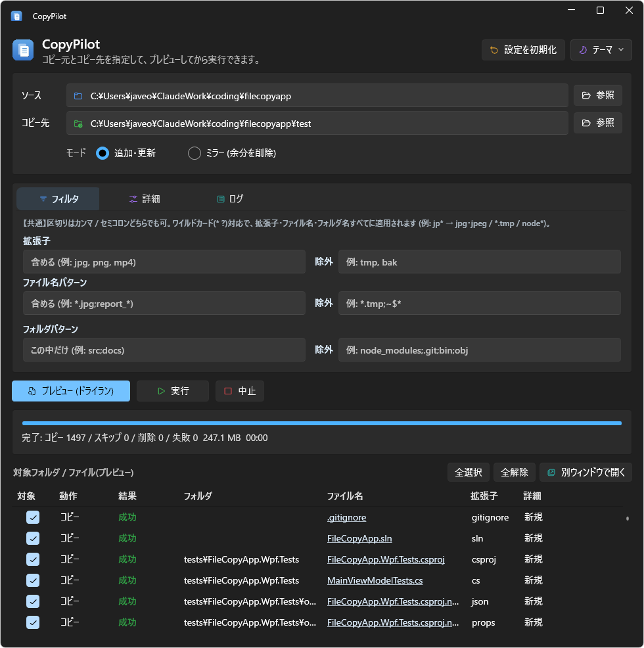Screen dimensions: 644x648
Task: Click 成功 result in the MainViewModelTests.cs row
Action: point(127,580)
